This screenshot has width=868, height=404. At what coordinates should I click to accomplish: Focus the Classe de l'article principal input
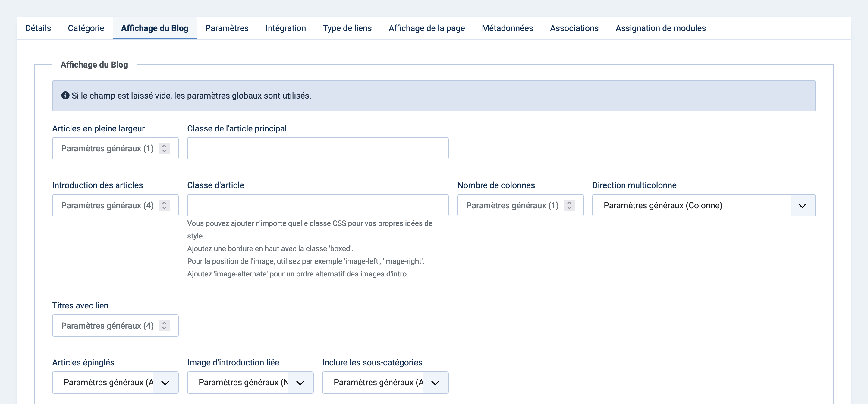point(318,148)
